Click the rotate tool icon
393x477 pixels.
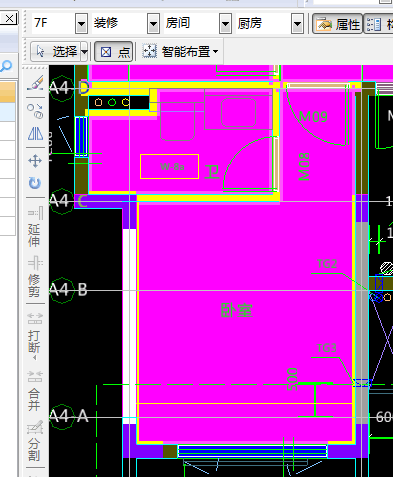point(35,183)
